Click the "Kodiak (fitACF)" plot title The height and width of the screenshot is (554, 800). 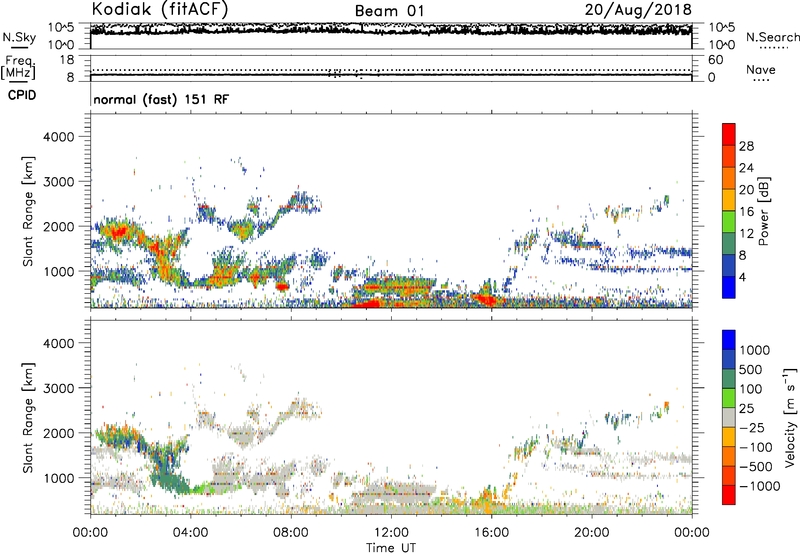[x=160, y=9]
